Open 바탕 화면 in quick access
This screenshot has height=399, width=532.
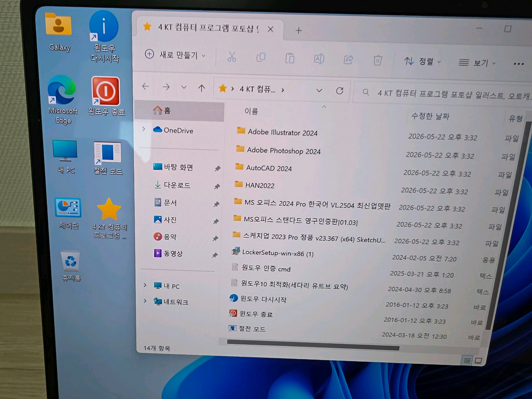[173, 167]
